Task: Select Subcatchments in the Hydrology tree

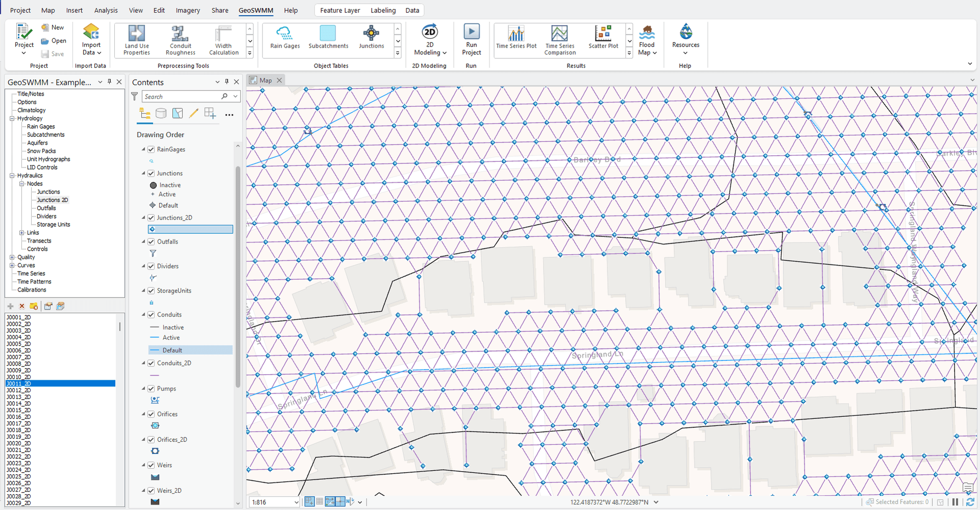Action: coord(45,135)
